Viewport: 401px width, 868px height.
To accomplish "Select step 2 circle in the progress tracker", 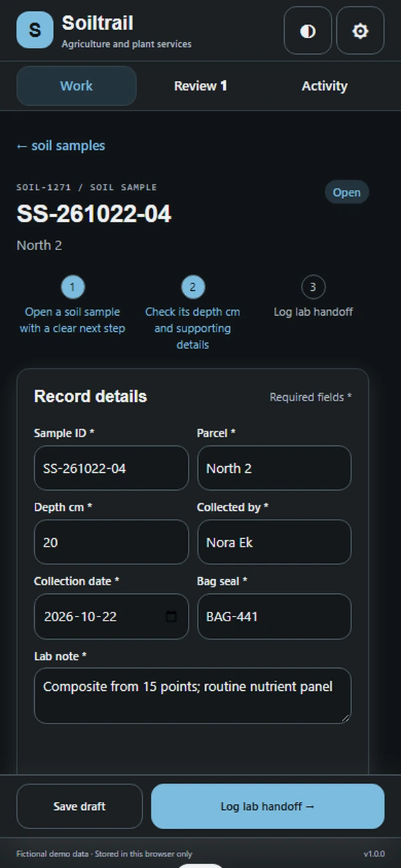I will click(x=192, y=288).
